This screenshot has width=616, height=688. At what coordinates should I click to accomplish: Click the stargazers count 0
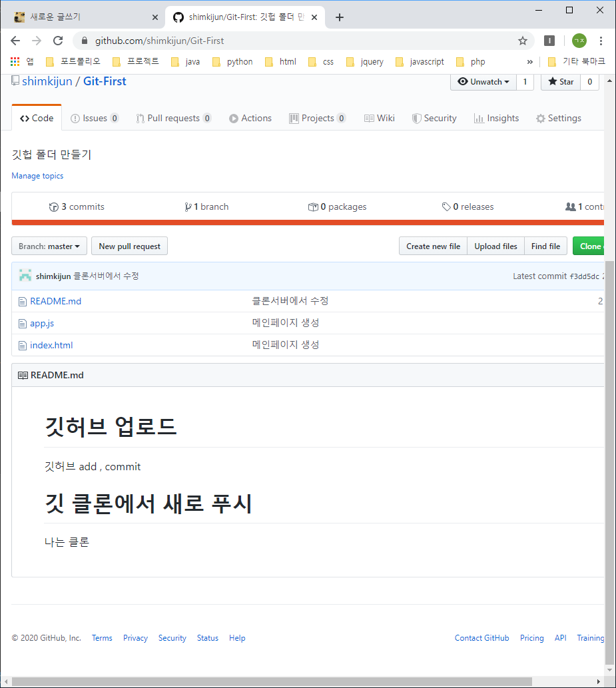point(589,82)
